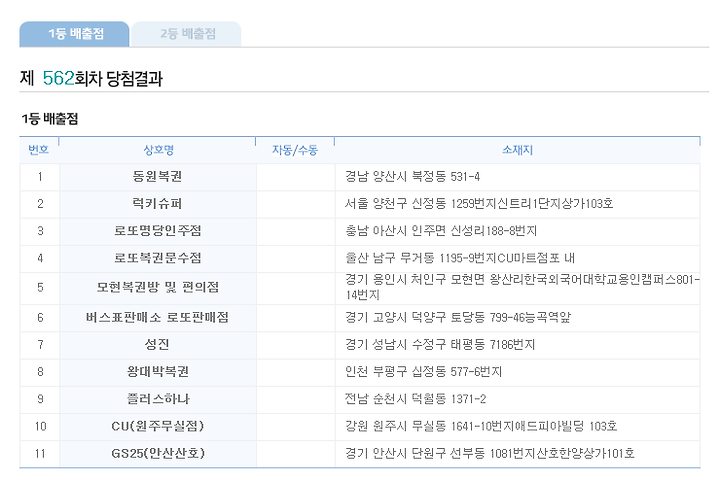Select store name 로또복권문수점
The height and width of the screenshot is (481, 720).
coord(158,258)
